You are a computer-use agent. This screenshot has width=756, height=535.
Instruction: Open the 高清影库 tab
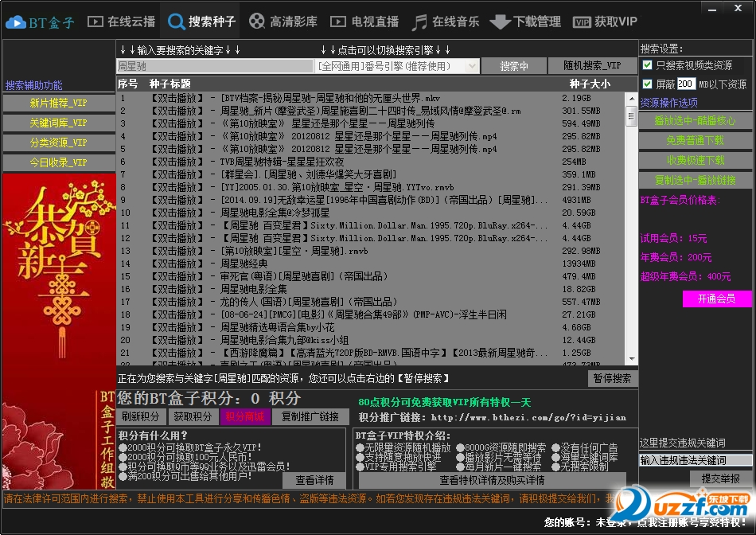[283, 21]
